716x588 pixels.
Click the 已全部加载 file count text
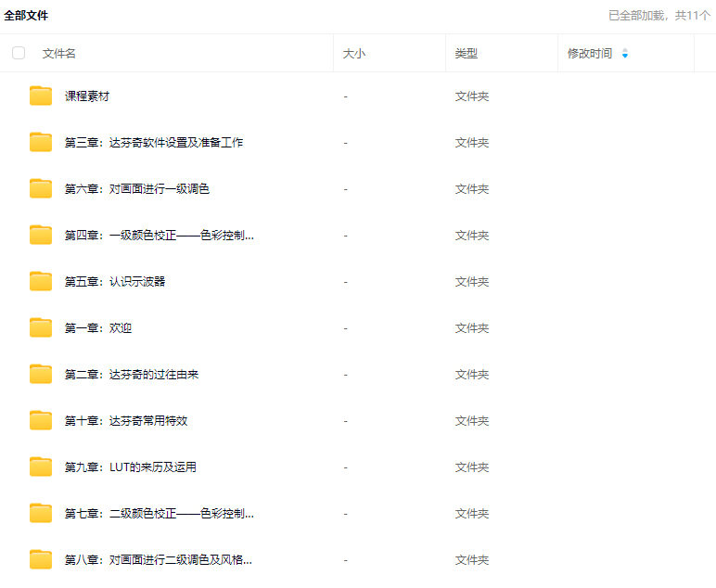point(658,16)
